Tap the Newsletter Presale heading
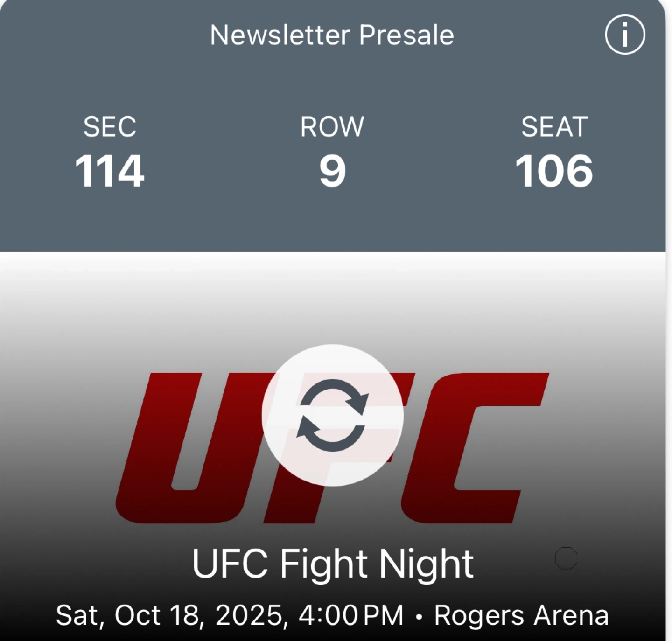Viewport: 672px width, 641px height. point(332,35)
